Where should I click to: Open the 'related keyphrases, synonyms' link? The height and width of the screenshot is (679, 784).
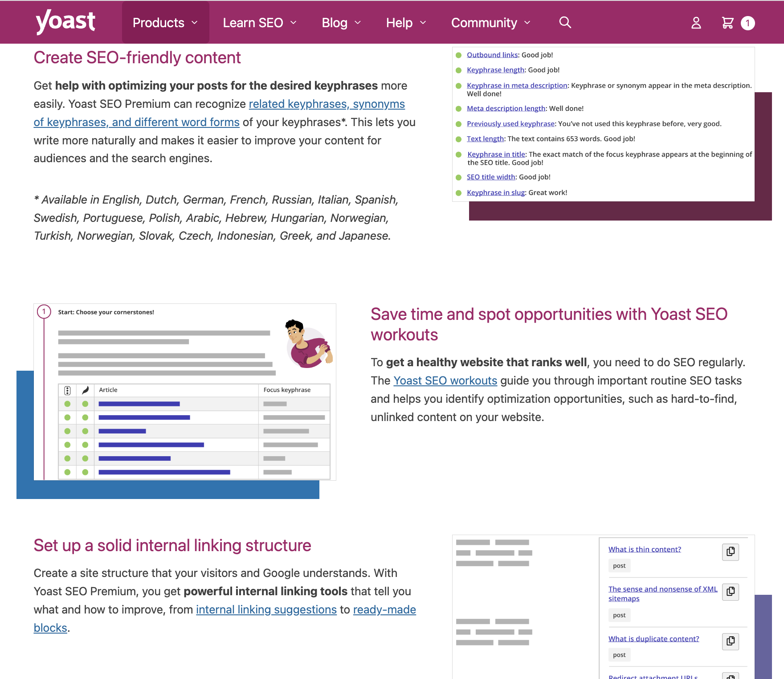(x=327, y=104)
